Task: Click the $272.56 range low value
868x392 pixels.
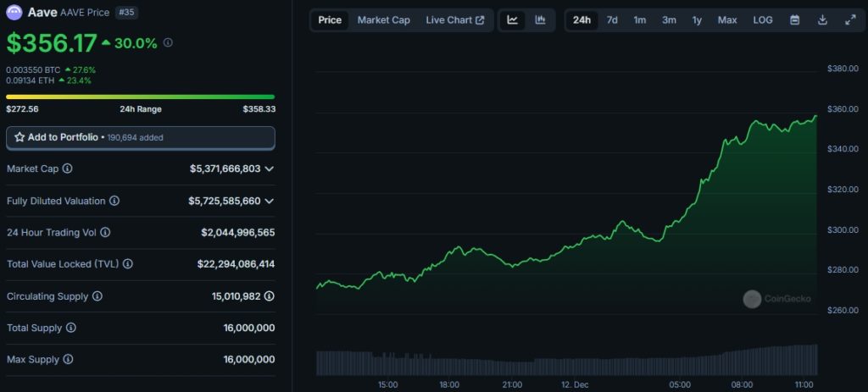Action: click(x=22, y=109)
